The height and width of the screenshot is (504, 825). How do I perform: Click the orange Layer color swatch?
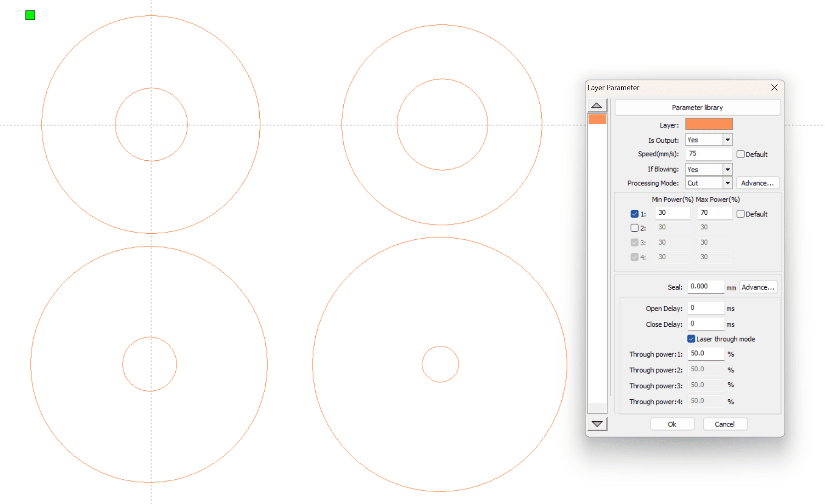click(x=709, y=124)
